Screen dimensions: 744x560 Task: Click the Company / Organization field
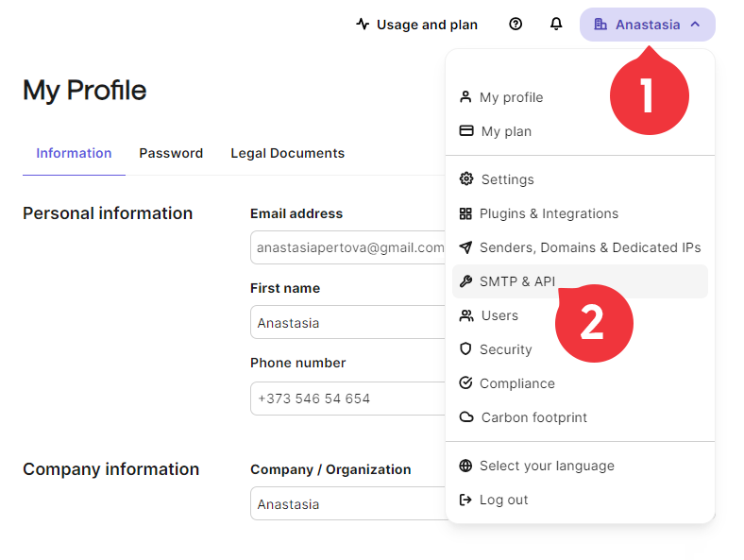click(x=347, y=503)
